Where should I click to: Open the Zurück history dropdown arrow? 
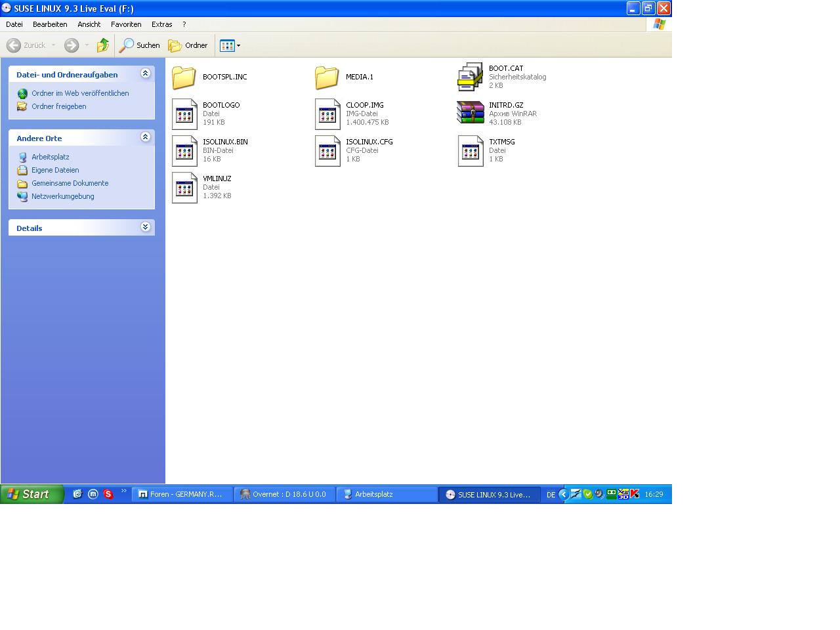(53, 45)
